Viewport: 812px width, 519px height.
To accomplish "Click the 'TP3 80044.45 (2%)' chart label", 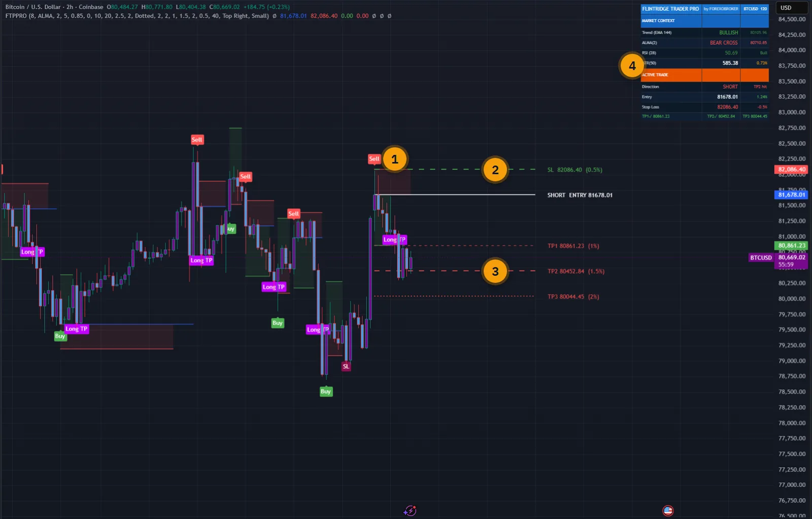I will pos(573,297).
